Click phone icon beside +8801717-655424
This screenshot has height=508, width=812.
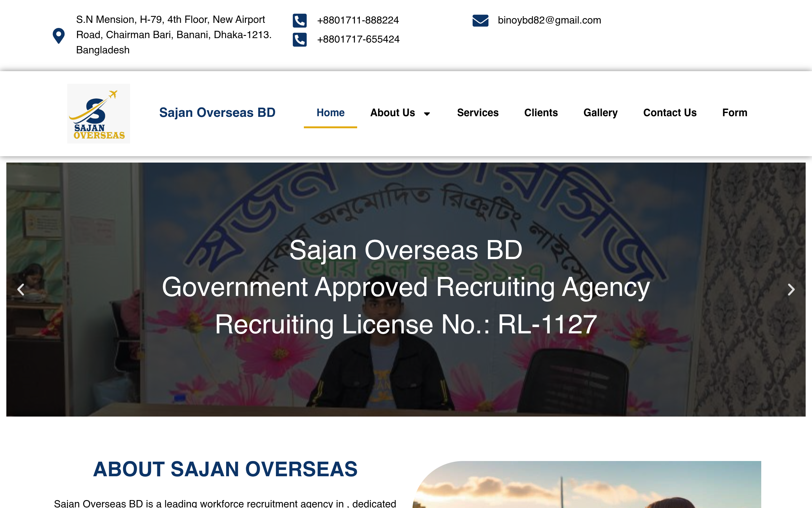pos(300,40)
